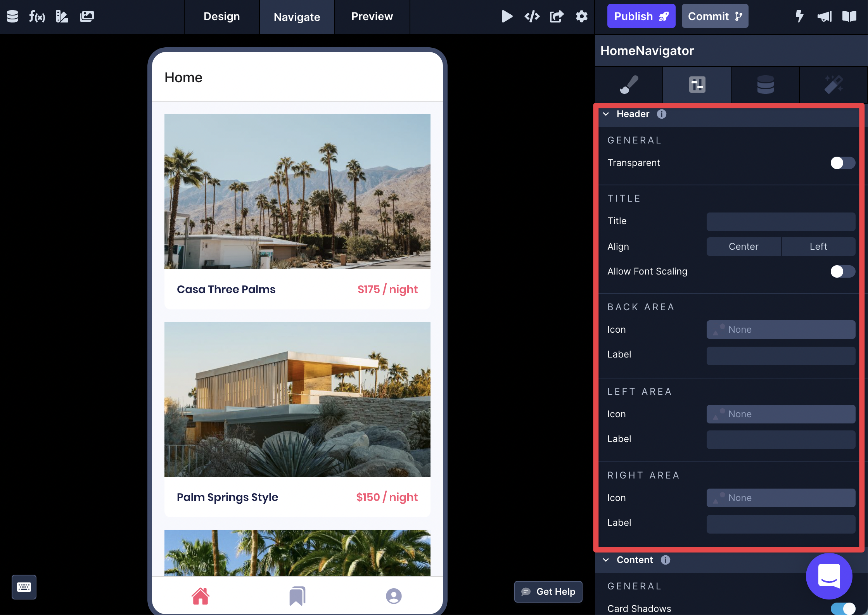The width and height of the screenshot is (868, 615).
Task: Open the documentation book icon
Action: point(849,16)
